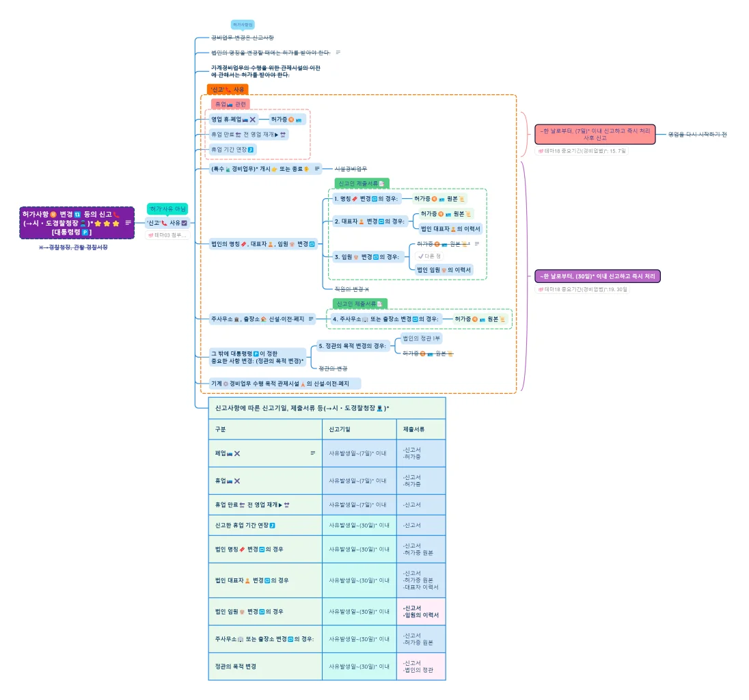The image size is (749, 700).
Task: Click the note icon in the 폐업 table row
Action: coord(313,453)
